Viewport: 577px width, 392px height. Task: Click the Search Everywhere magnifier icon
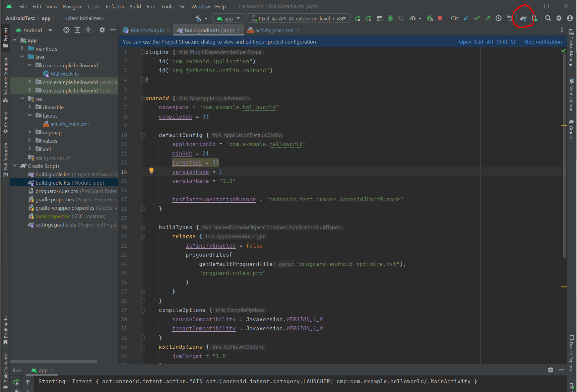[x=548, y=18]
